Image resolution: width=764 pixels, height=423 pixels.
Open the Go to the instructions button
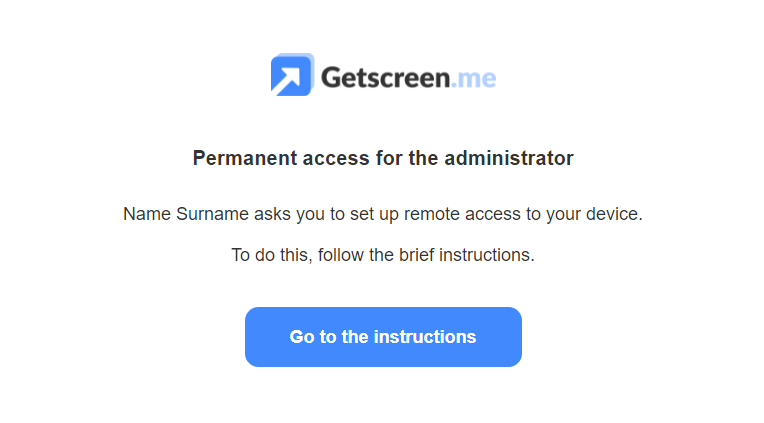383,337
